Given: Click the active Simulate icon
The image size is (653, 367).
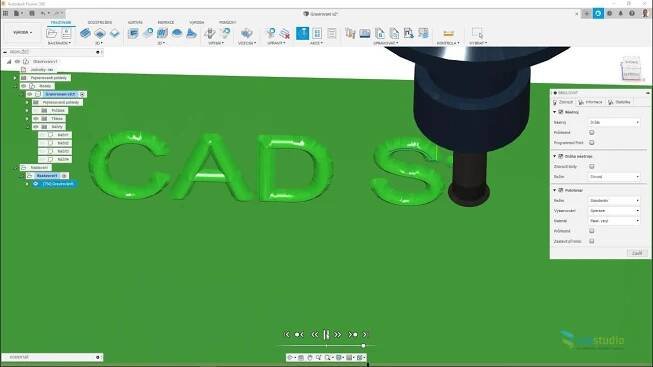Looking at the screenshot, I should (302, 33).
